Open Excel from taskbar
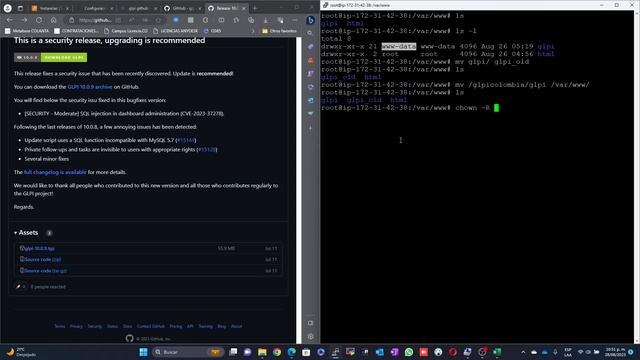The width and height of the screenshot is (640, 360). 497,352
